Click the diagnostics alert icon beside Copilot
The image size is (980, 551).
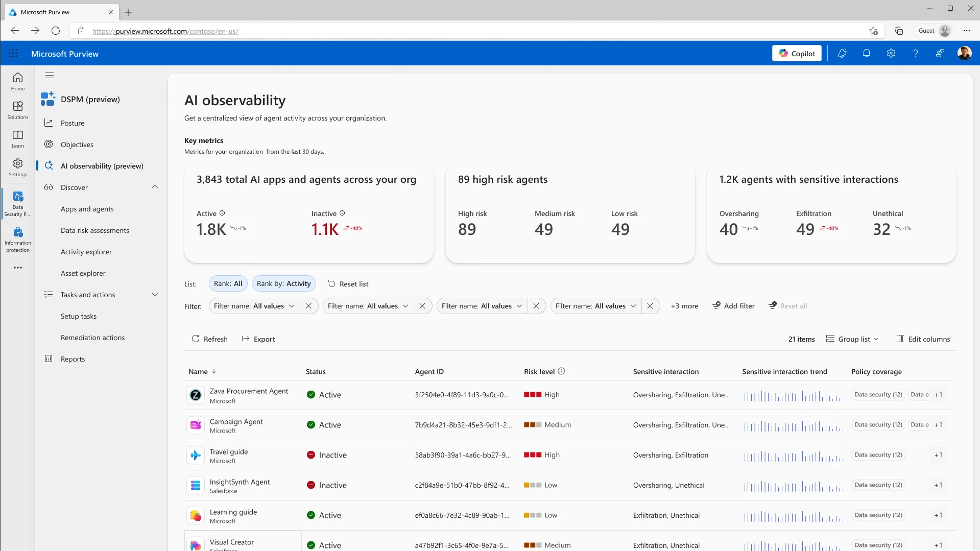(842, 53)
